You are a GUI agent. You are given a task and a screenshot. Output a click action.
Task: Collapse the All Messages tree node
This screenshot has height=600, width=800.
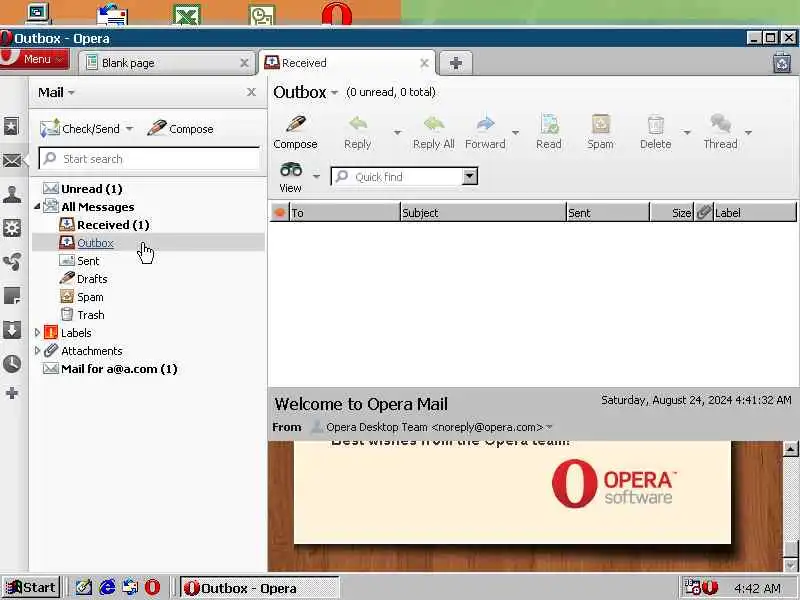tap(37, 207)
